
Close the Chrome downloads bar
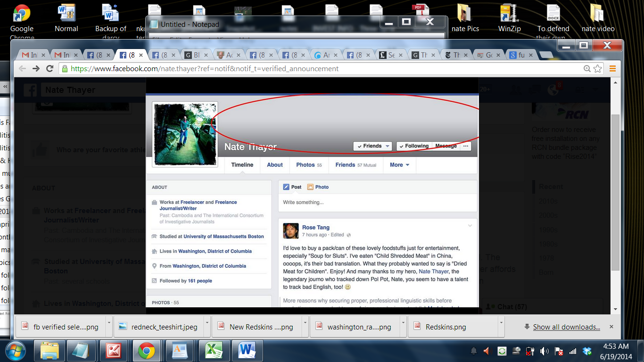point(611,327)
